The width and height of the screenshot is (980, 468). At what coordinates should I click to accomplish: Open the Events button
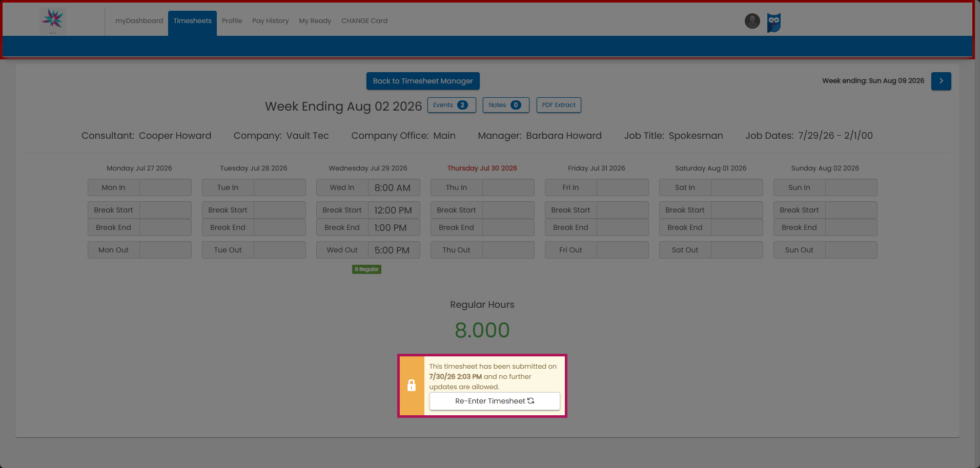pos(452,105)
